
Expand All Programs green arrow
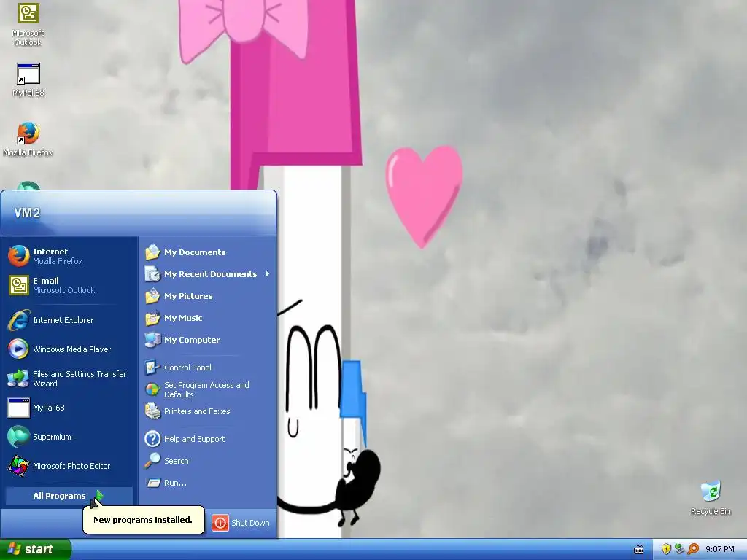(x=99, y=495)
